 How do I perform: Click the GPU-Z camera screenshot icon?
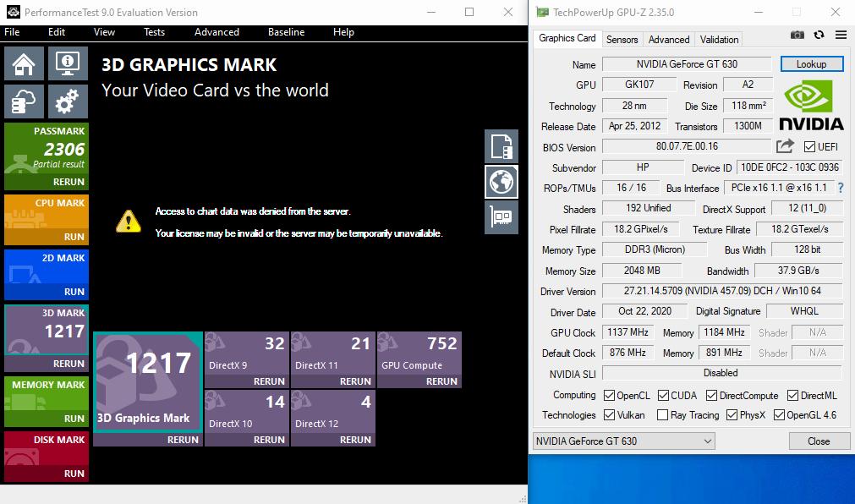point(797,35)
